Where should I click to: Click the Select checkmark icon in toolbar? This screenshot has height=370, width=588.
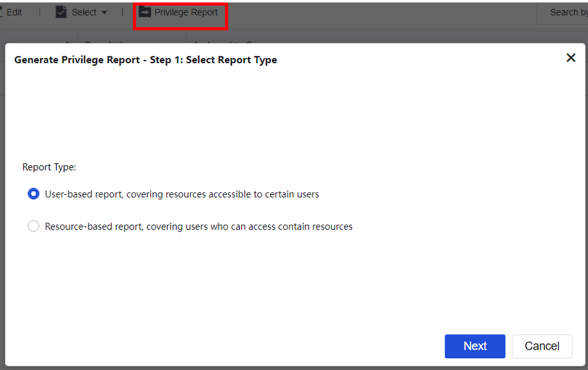[x=61, y=12]
